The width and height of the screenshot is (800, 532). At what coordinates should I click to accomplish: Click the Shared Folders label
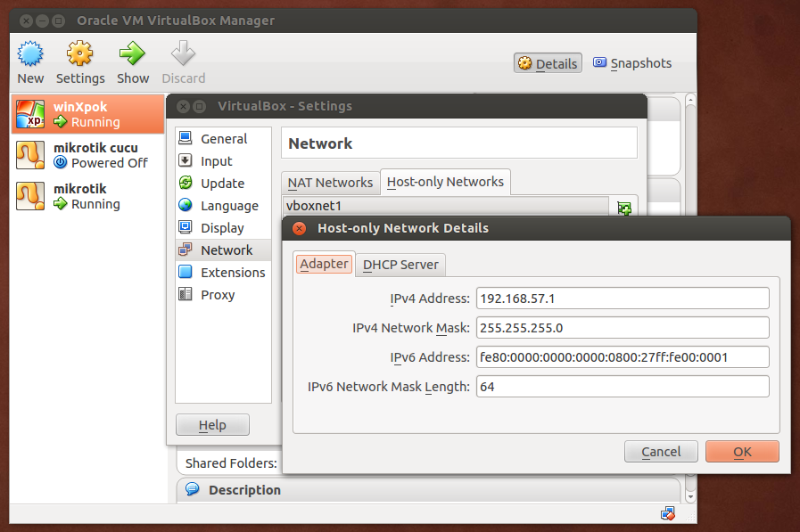[231, 462]
